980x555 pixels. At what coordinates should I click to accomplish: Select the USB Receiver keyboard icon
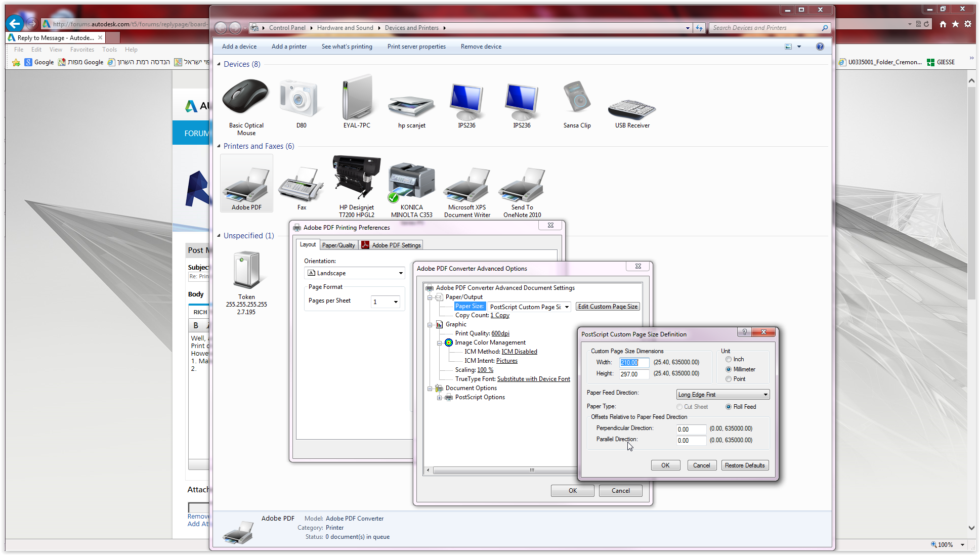(632, 109)
